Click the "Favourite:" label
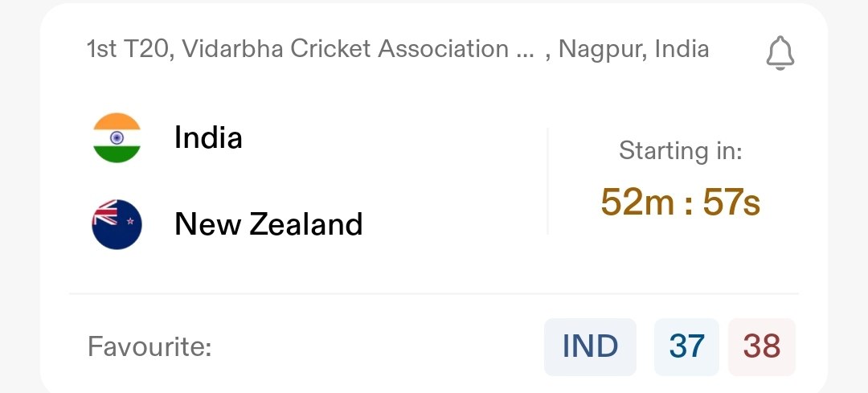868x393 pixels. click(149, 347)
